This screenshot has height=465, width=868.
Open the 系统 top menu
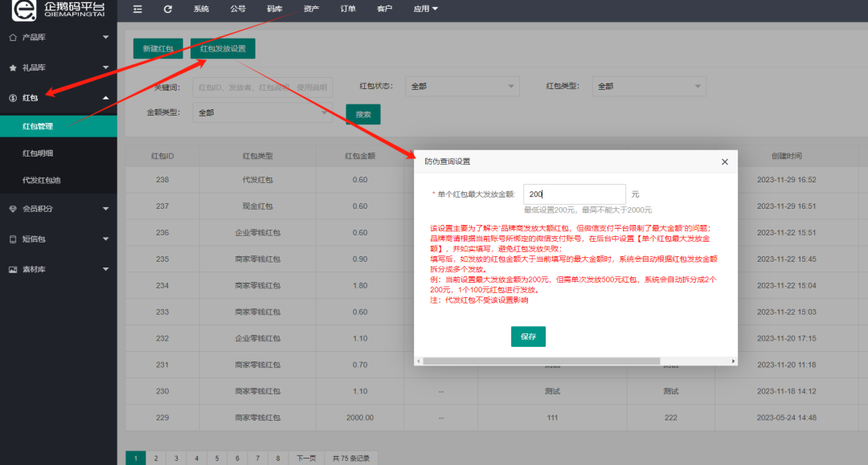pos(201,9)
